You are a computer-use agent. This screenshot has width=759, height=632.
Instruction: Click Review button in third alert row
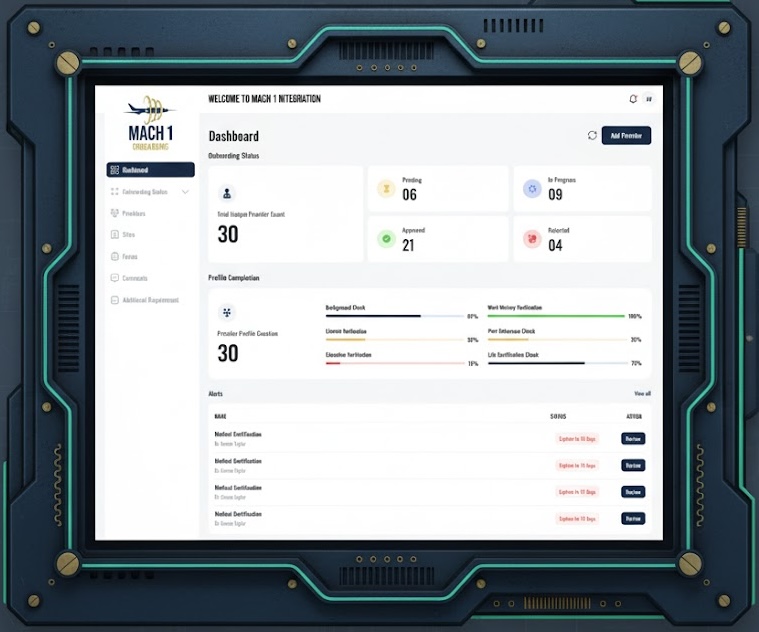point(633,492)
